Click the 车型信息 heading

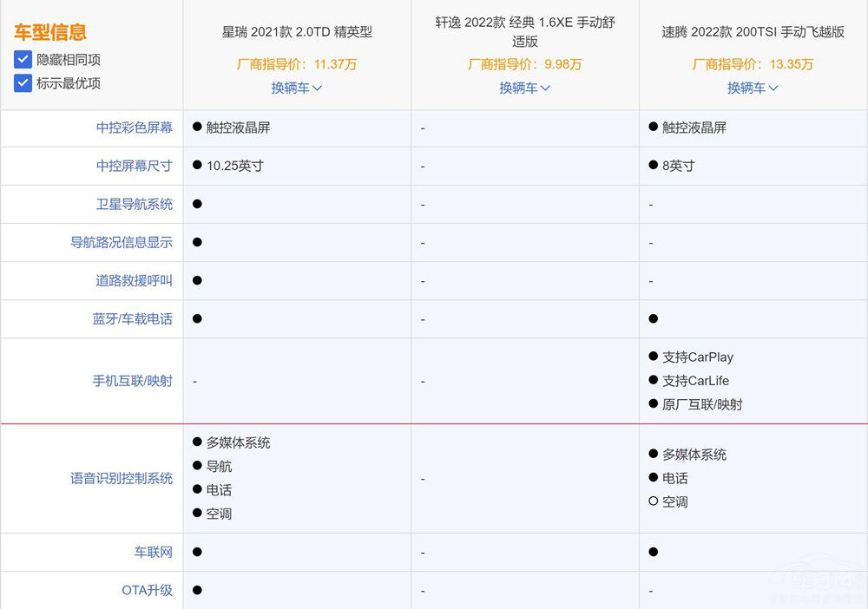pyautogui.click(x=49, y=33)
